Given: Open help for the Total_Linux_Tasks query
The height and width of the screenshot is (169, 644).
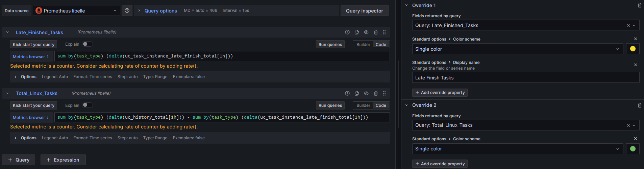Looking at the screenshot, I should coord(347,93).
